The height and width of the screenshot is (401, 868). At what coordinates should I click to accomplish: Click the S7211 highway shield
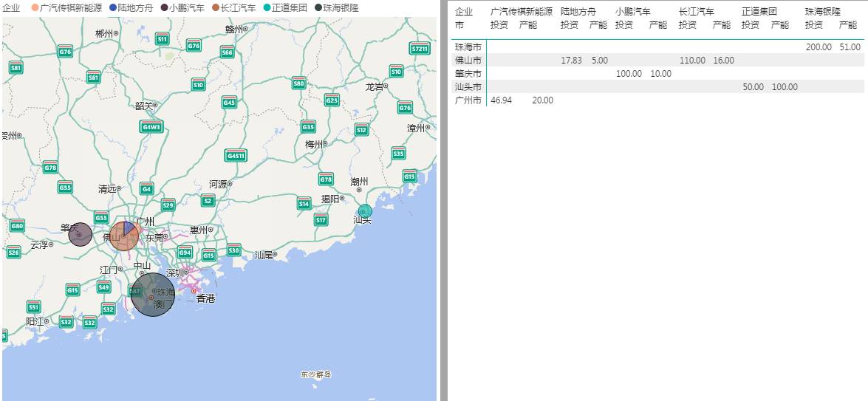(x=420, y=48)
